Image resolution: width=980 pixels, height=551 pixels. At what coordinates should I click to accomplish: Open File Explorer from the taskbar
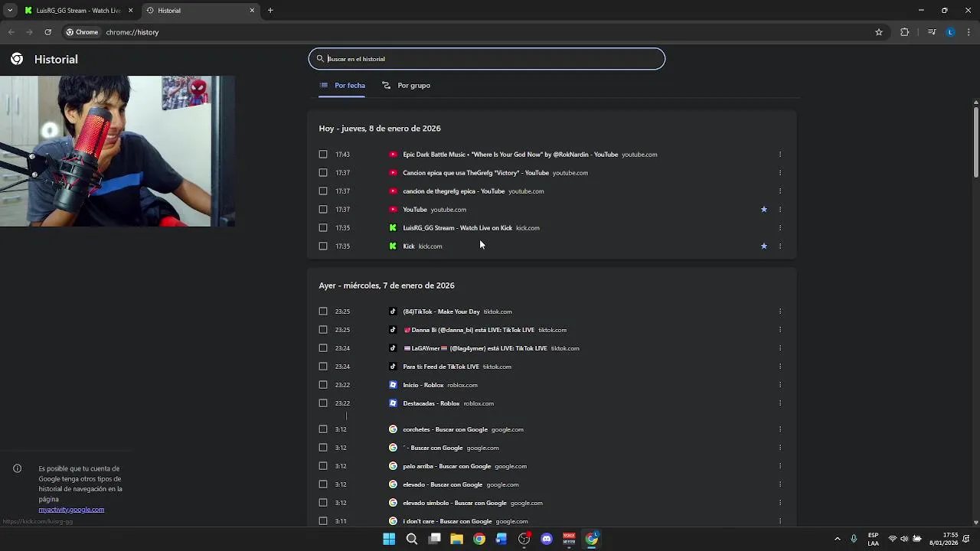456,539
